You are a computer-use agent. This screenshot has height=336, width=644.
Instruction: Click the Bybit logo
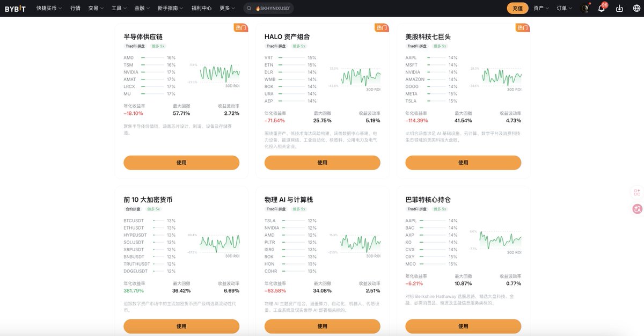pyautogui.click(x=15, y=8)
